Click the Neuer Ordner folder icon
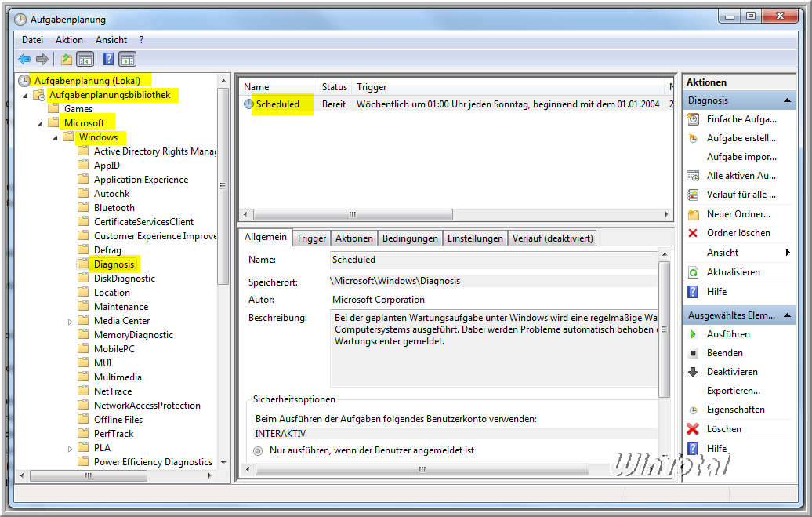Image resolution: width=812 pixels, height=517 pixels. (693, 214)
